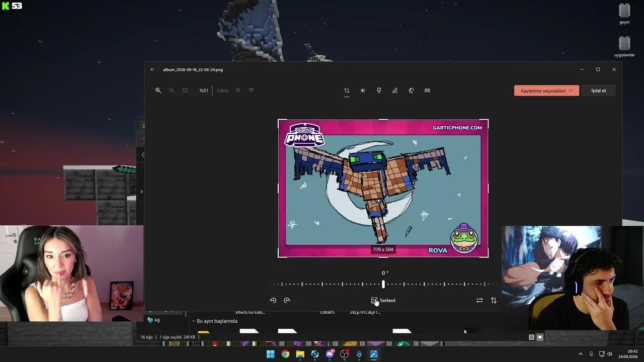
Task: Open File Explorer from taskbar
Action: [x=300, y=354]
